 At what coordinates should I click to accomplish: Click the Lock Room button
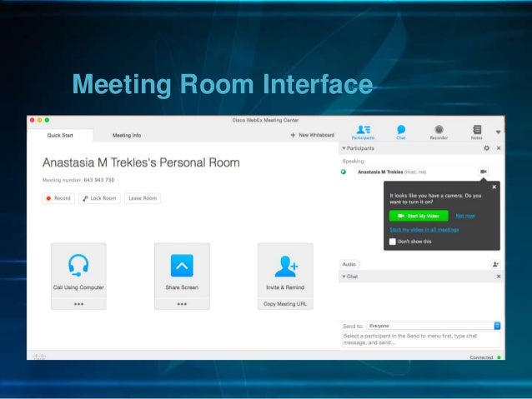pos(99,198)
